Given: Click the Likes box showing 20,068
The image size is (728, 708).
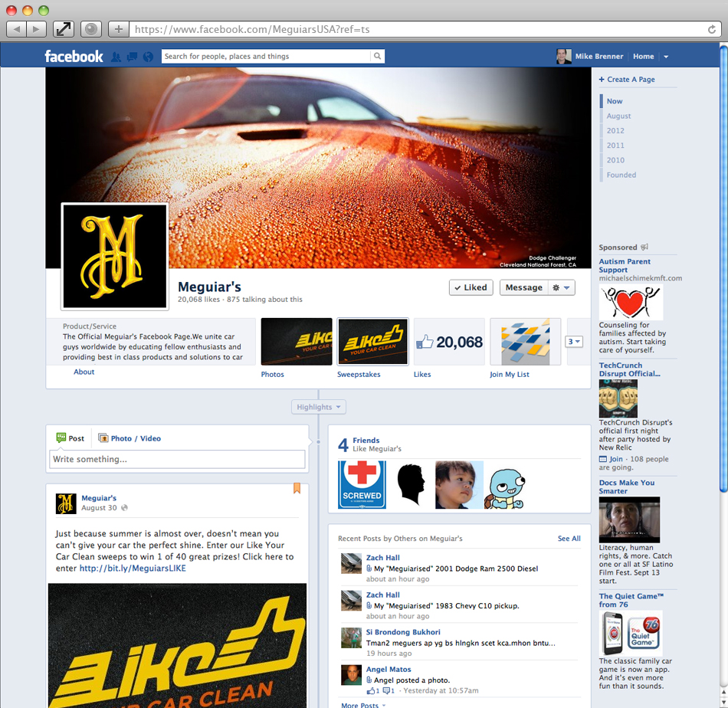Looking at the screenshot, I should [449, 341].
